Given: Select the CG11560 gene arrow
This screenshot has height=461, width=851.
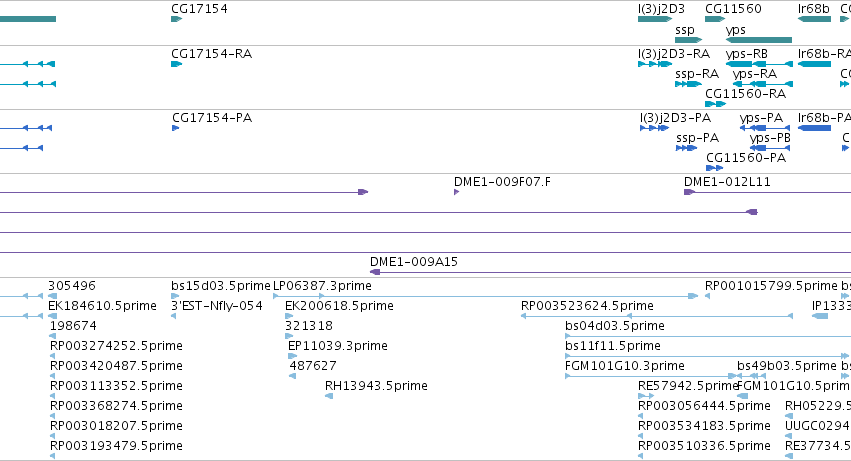Looking at the screenshot, I should click(x=715, y=19).
